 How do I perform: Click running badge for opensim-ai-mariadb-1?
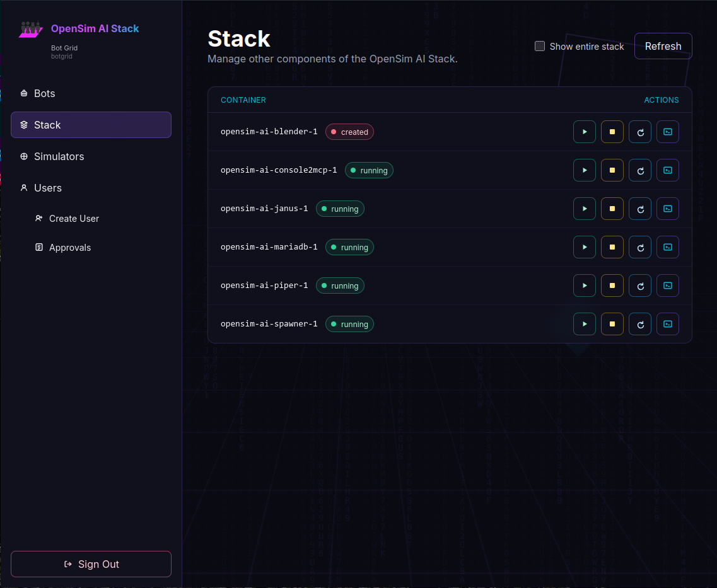coord(349,247)
